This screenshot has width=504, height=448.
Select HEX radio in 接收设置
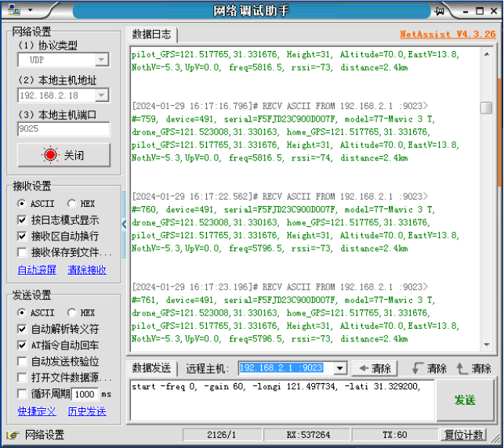tap(71, 204)
